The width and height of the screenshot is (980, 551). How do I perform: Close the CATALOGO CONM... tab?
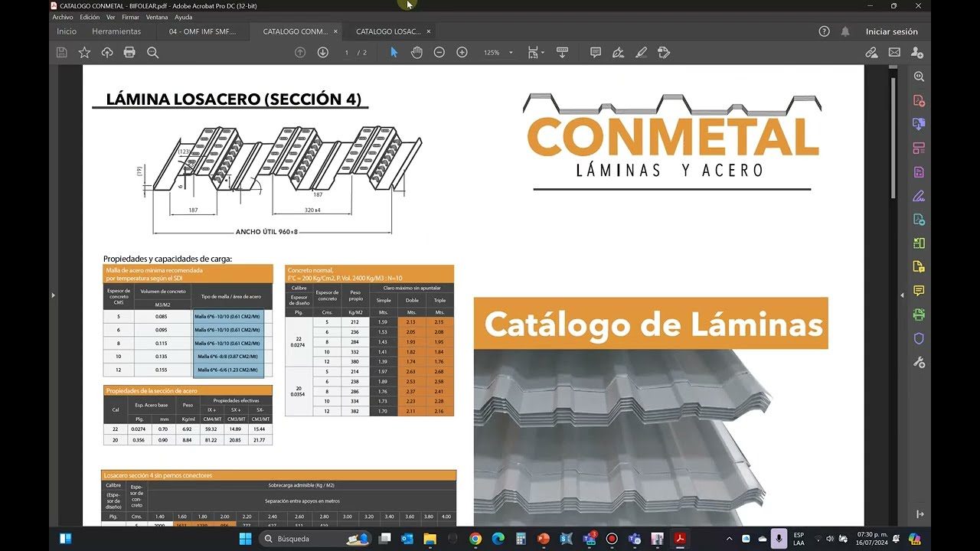335,31
